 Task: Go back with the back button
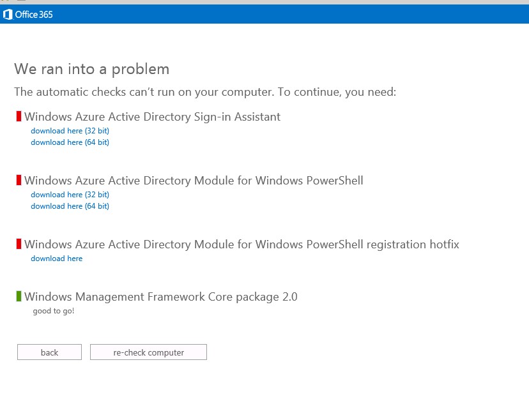pyautogui.click(x=50, y=352)
